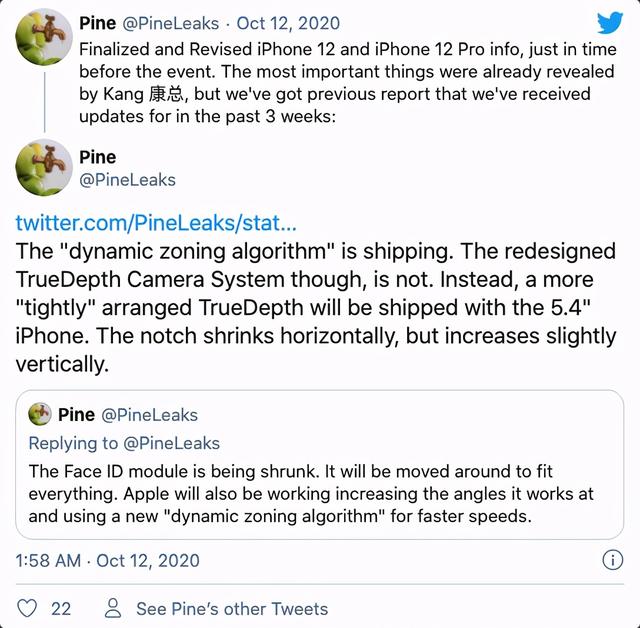Open the tweet info icon
This screenshot has width=640, height=628.
pos(612,560)
